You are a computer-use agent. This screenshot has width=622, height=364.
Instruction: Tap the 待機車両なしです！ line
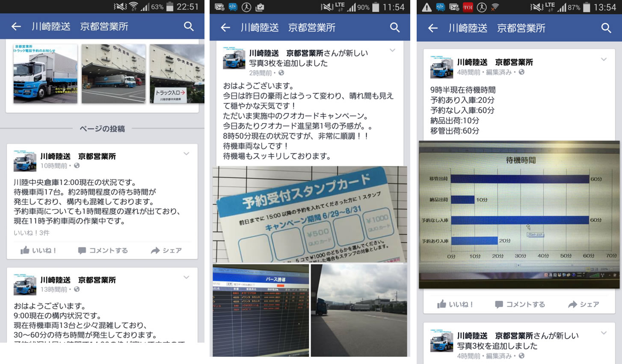(256, 146)
